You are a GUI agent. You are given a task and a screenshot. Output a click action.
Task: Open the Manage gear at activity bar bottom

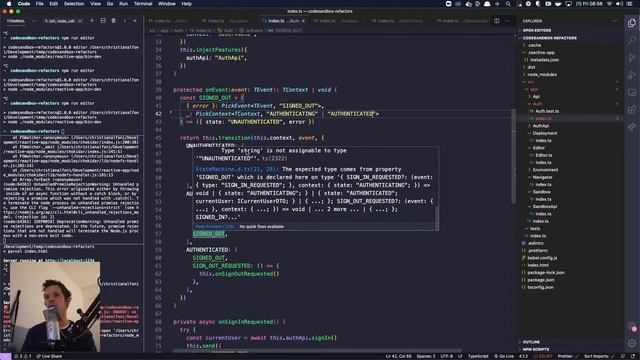tap(632, 343)
